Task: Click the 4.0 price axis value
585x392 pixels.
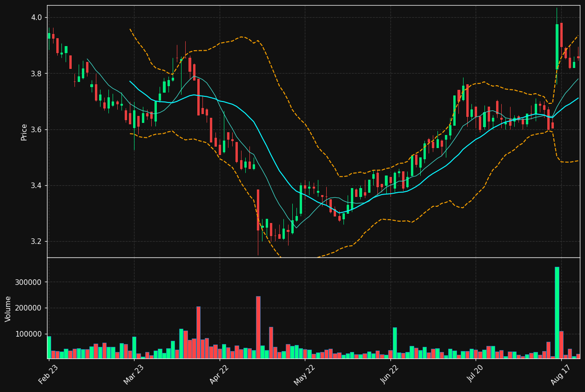Action: click(x=36, y=18)
